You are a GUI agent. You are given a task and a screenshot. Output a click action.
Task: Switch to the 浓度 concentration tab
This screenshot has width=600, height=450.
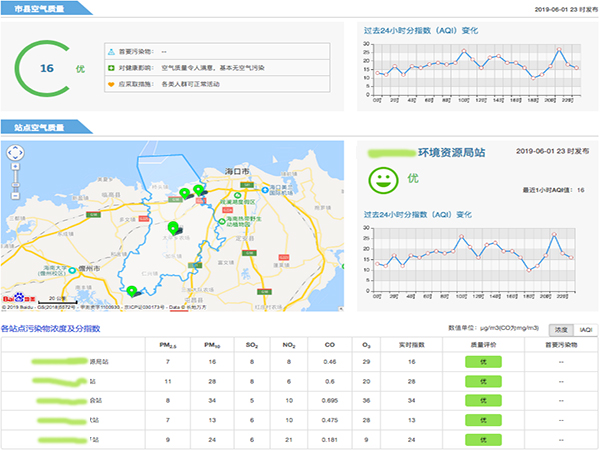pos(561,328)
